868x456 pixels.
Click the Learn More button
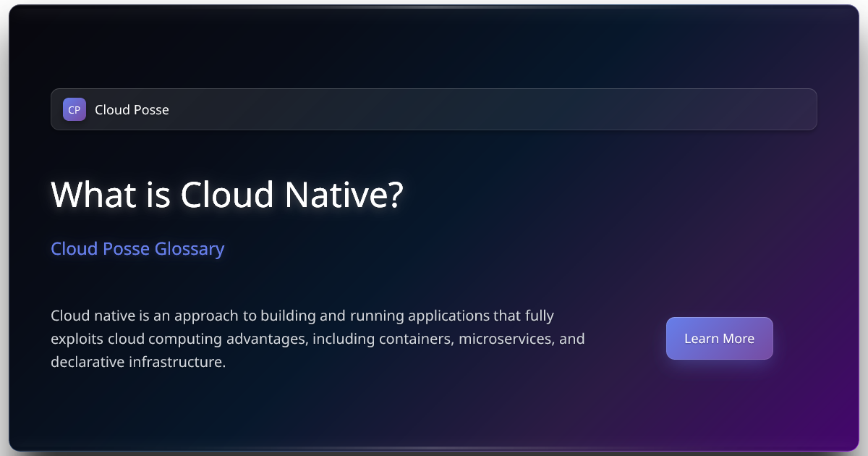click(719, 338)
